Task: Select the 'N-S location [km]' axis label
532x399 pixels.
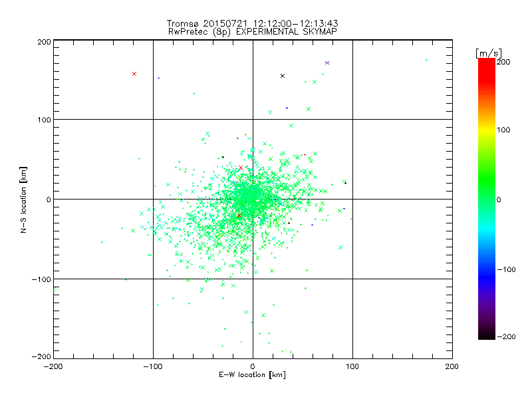Action: tap(23, 199)
